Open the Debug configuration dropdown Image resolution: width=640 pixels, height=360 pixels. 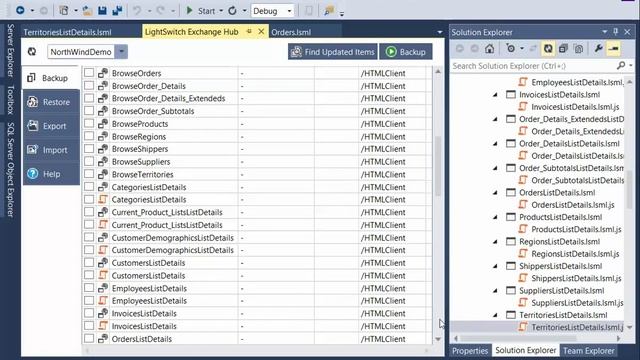(289, 11)
